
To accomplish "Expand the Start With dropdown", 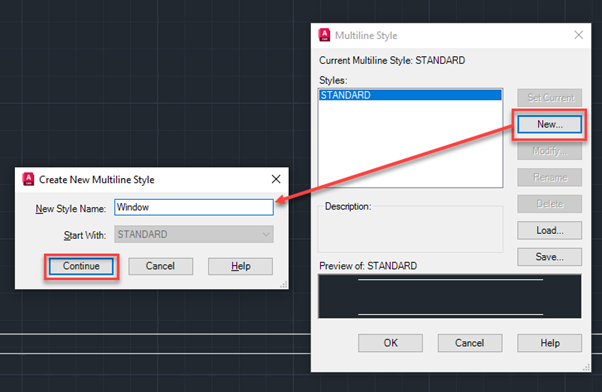I will (194, 234).
